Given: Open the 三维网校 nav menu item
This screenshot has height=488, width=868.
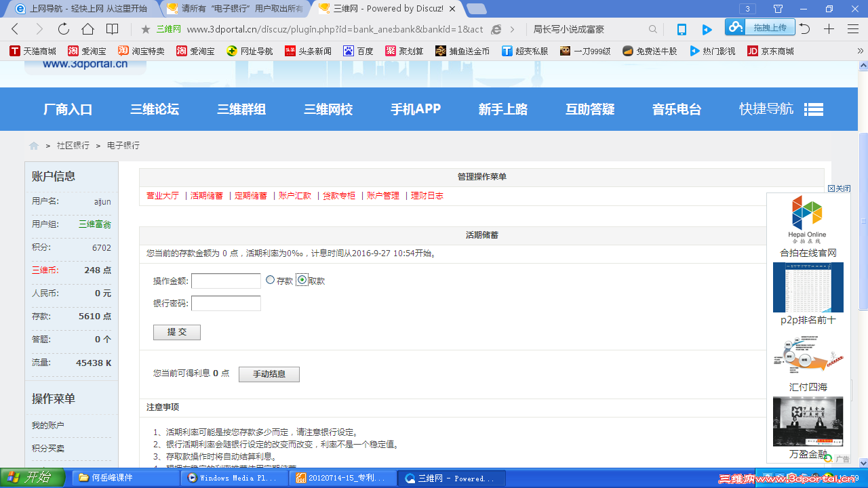Looking at the screenshot, I should [328, 109].
